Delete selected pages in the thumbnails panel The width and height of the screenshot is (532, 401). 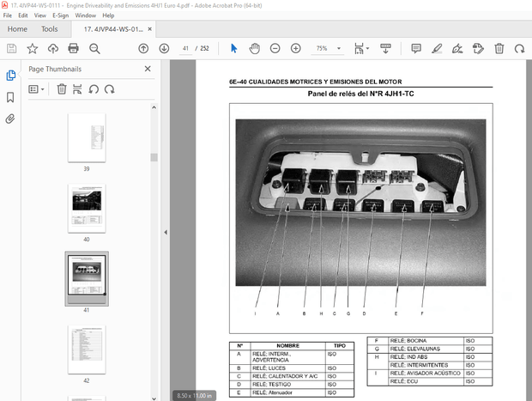pos(62,89)
